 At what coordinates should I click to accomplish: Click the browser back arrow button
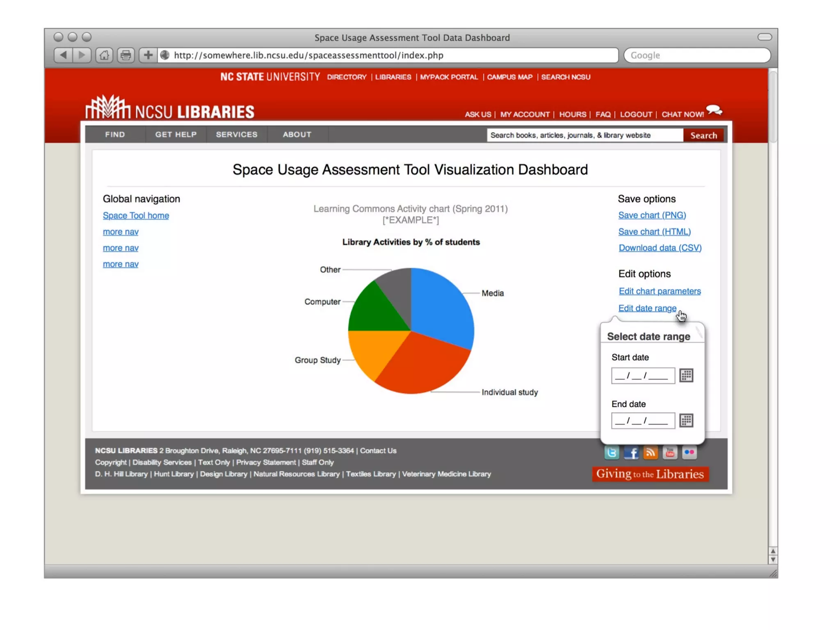(x=63, y=55)
